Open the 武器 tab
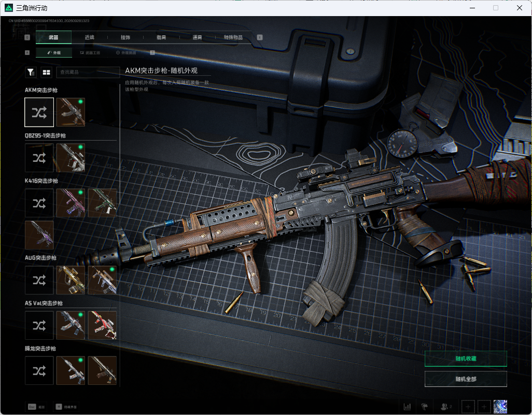Image resolution: width=532 pixels, height=415 pixels. [53, 37]
